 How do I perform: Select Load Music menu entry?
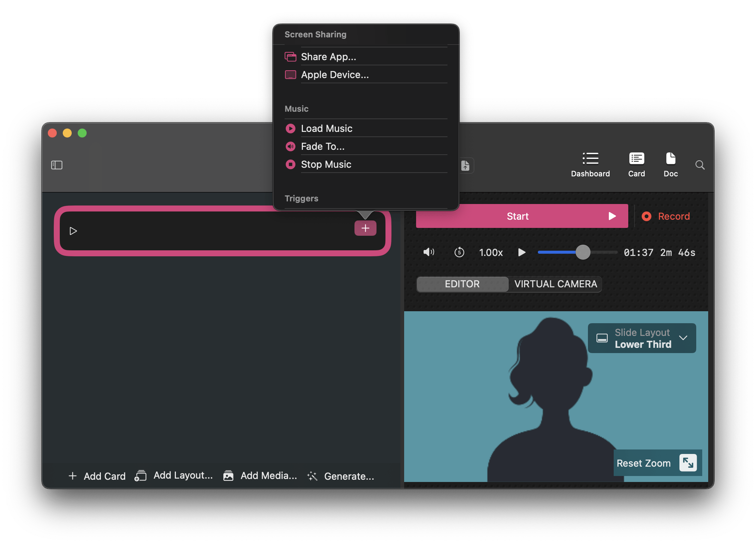(326, 129)
